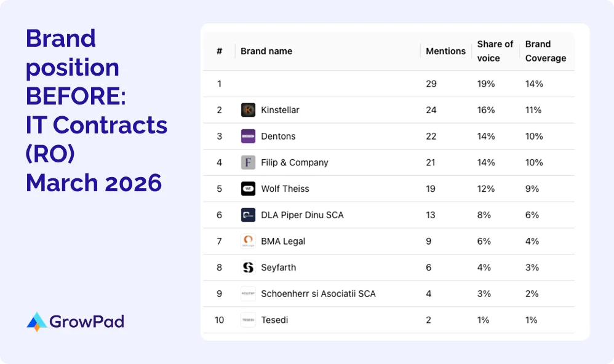Select the BMA Legal name text
The width and height of the screenshot is (614, 364).
pyautogui.click(x=283, y=241)
